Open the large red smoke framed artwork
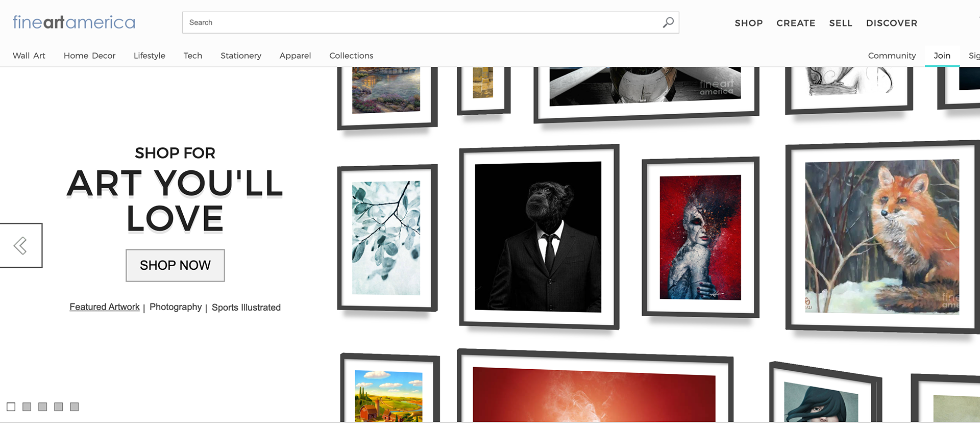This screenshot has width=980, height=433. coord(595,387)
